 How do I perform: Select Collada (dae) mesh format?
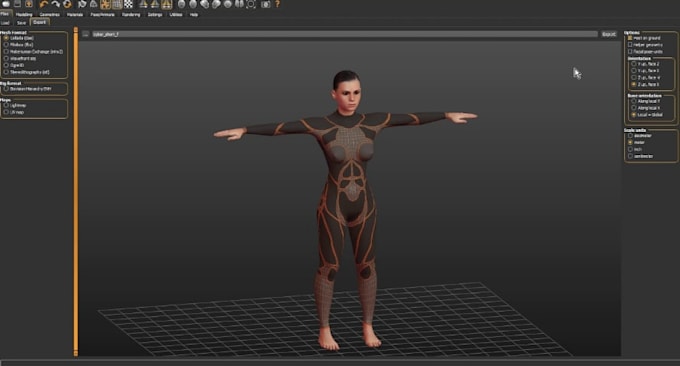tap(19, 38)
